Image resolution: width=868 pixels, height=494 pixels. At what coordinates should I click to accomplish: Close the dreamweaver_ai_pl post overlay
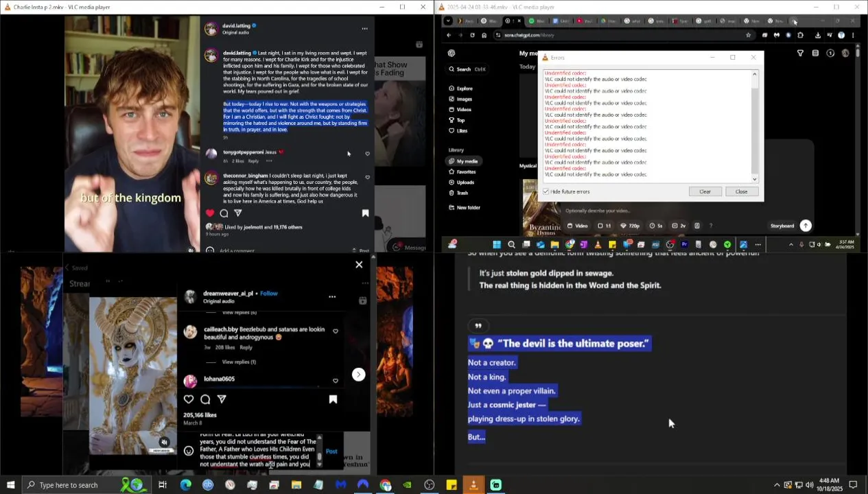[x=359, y=264]
